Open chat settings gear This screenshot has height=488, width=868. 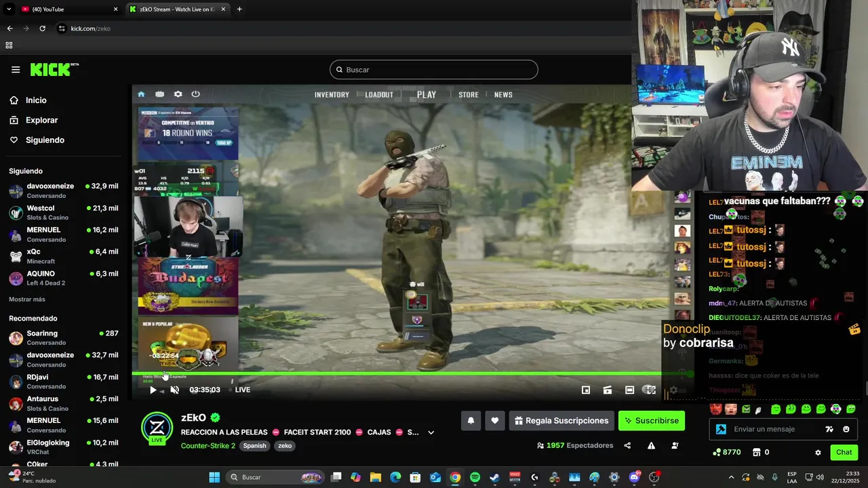pos(818,453)
